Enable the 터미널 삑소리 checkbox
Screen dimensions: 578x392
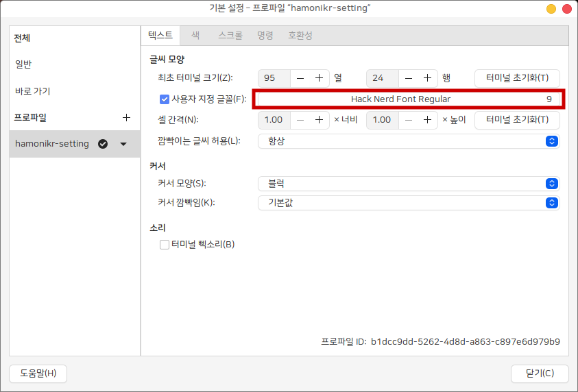point(165,244)
